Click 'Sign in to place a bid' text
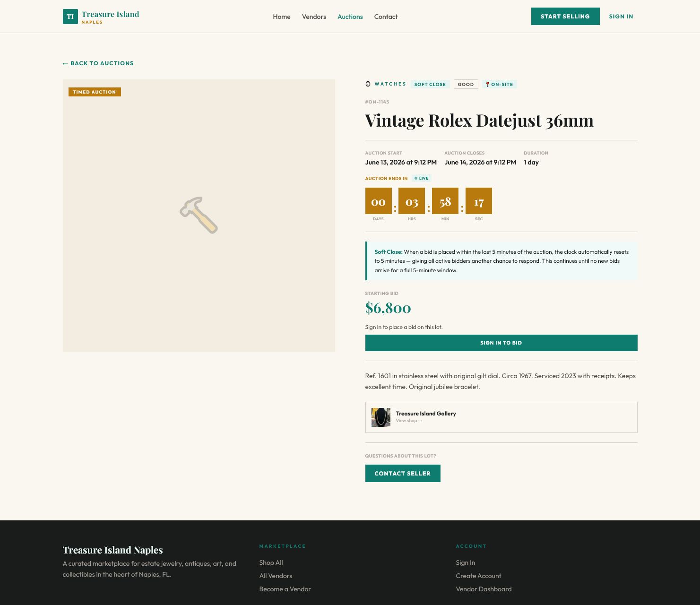Screen dimensions: 700x605 (404, 327)
